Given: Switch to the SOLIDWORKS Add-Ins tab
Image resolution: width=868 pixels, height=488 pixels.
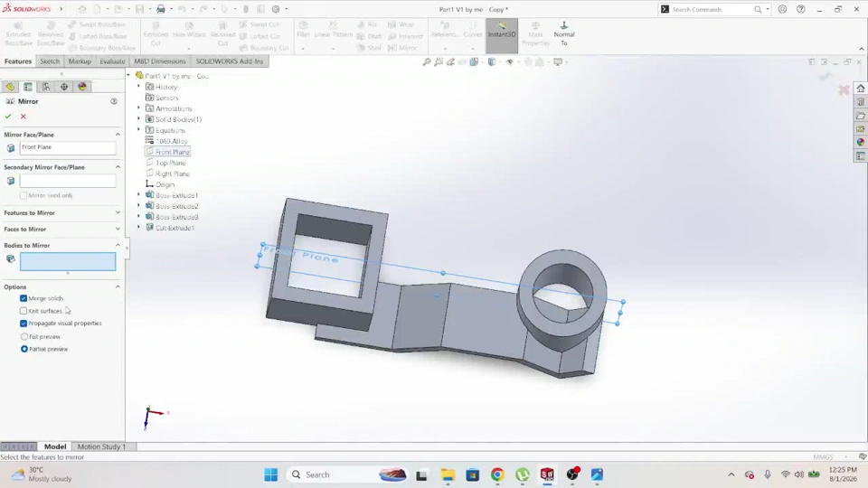Looking at the screenshot, I should (x=230, y=61).
